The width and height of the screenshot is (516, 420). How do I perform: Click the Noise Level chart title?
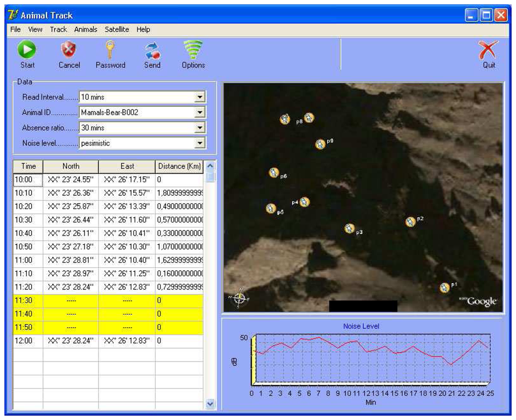click(x=361, y=326)
